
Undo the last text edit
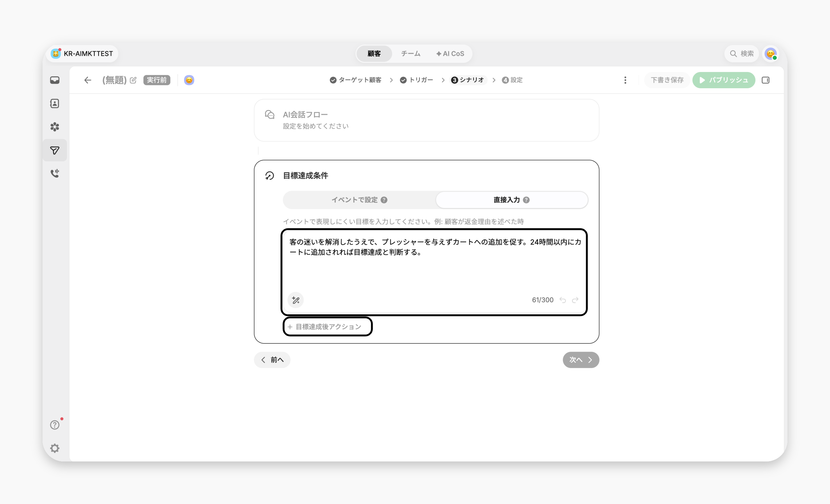click(563, 300)
